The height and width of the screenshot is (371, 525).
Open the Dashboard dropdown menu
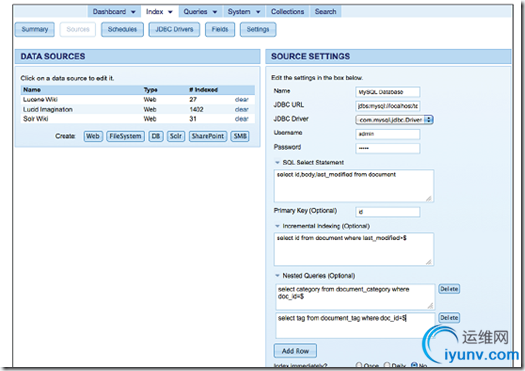coord(114,12)
